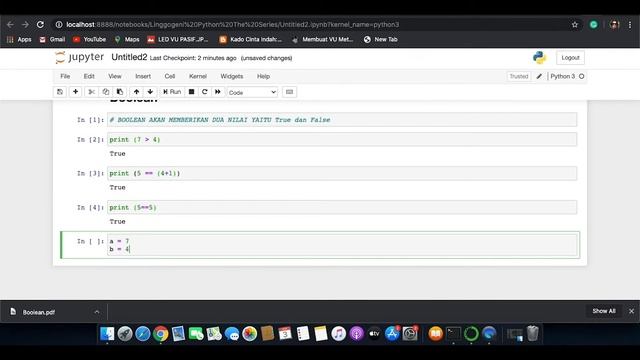Open the cell type Code dropdown
Viewport: 640px width, 360px height.
(252, 92)
